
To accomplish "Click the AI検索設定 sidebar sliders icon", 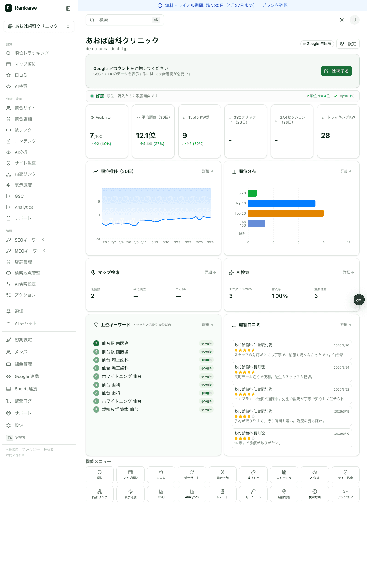I will [9, 284].
